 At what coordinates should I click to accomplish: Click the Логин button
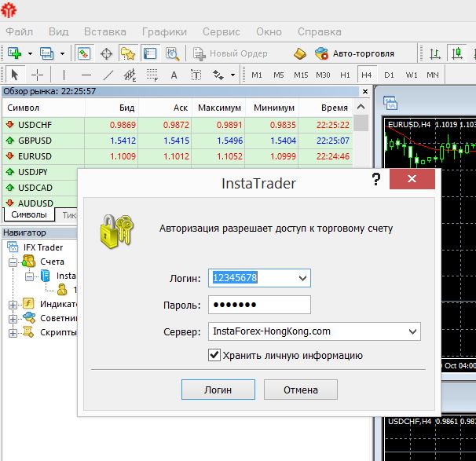218,390
